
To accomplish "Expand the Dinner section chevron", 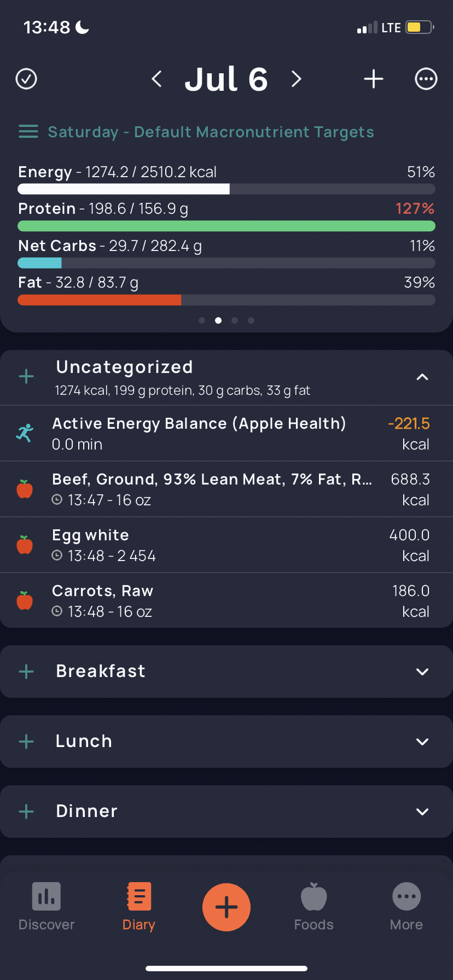I will [x=422, y=812].
